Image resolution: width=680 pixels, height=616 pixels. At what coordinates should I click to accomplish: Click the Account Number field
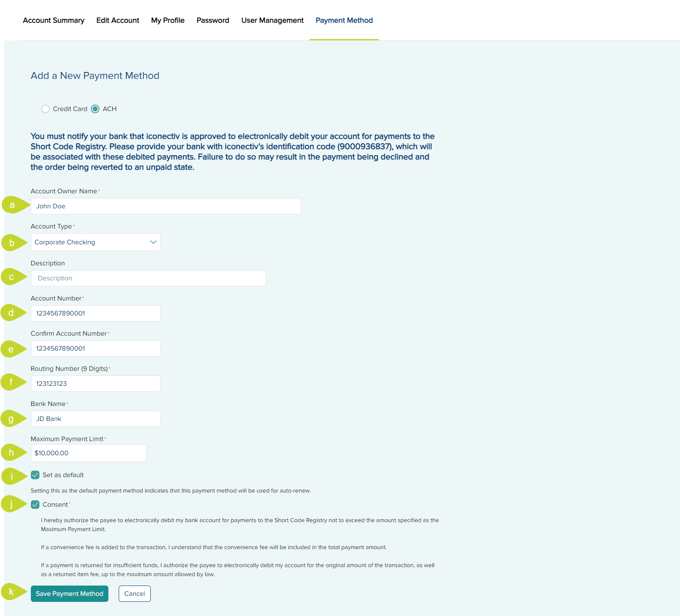click(96, 313)
